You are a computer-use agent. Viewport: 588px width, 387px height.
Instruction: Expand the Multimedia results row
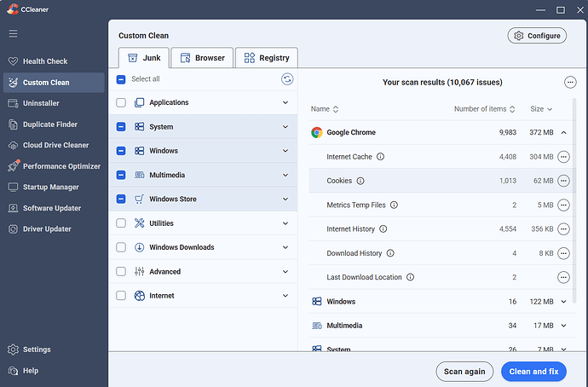[x=563, y=326]
